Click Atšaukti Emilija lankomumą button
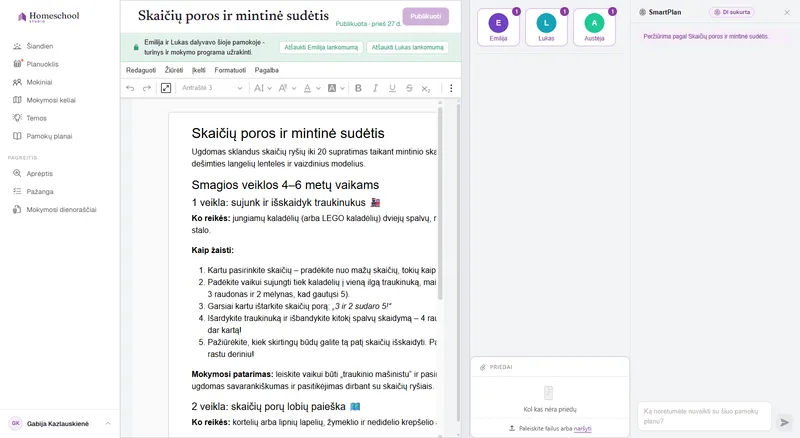Image resolution: width=800 pixels, height=438 pixels. tap(321, 47)
